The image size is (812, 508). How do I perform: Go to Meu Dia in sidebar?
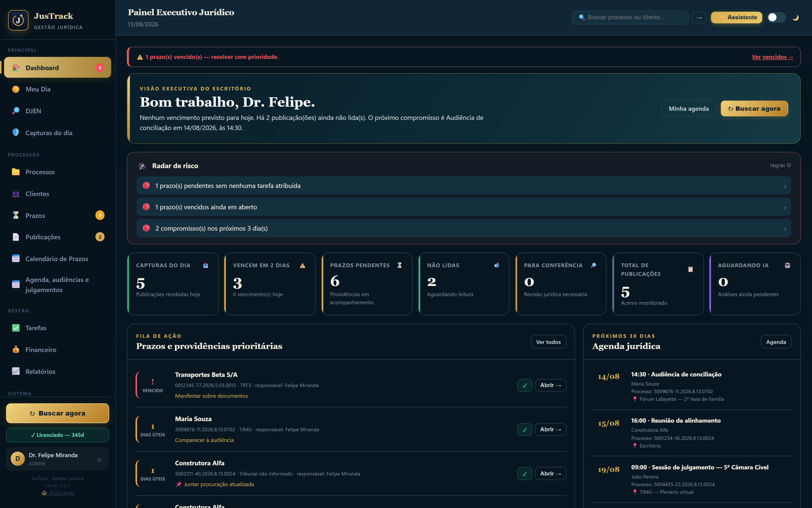coord(58,89)
